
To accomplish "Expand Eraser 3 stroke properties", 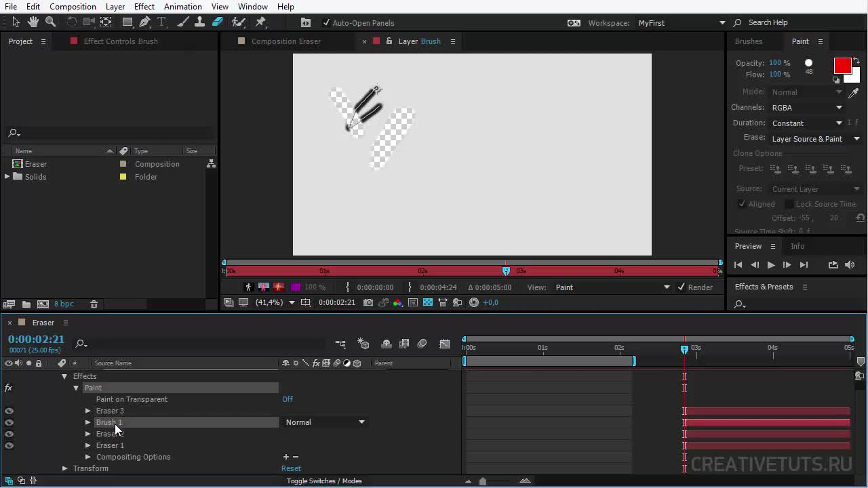I will point(87,411).
